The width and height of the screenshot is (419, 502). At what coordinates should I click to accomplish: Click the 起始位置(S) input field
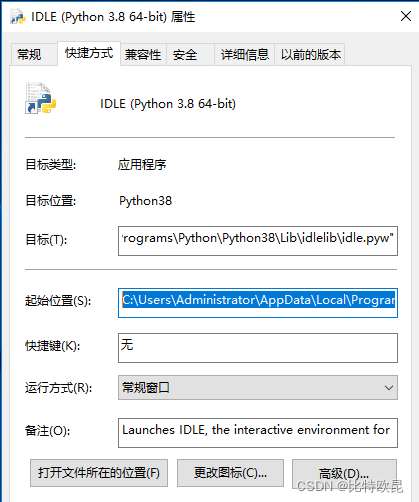click(258, 303)
